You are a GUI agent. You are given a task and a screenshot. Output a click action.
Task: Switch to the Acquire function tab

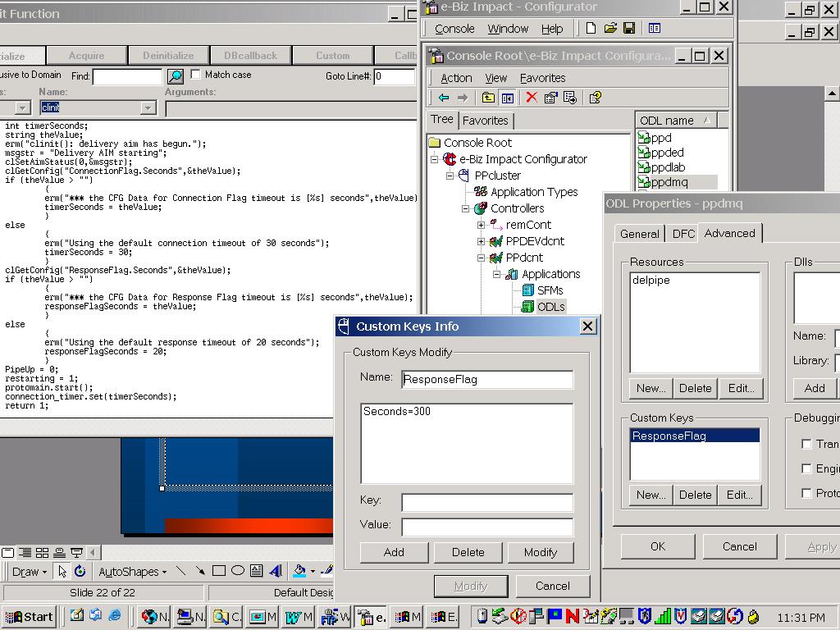click(x=86, y=56)
